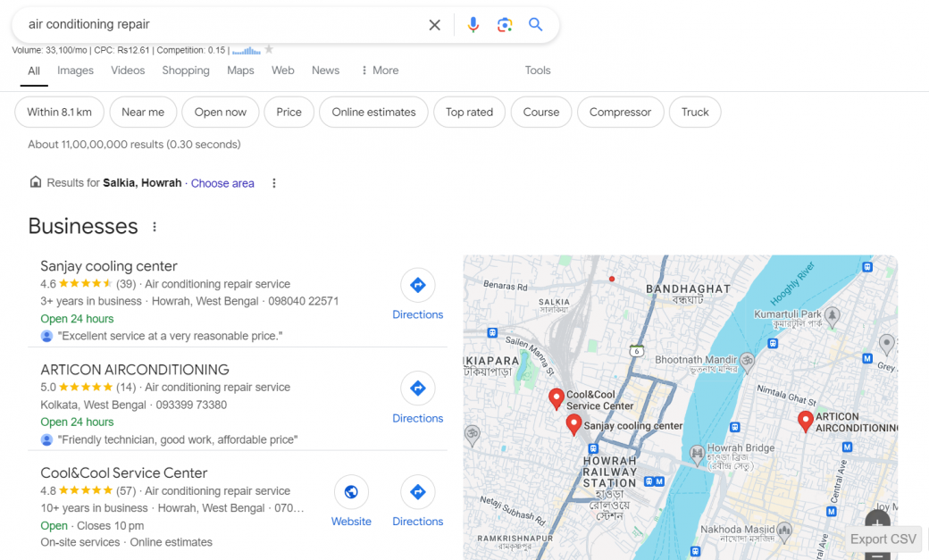Click the Website label under Cool&Cool

point(351,522)
